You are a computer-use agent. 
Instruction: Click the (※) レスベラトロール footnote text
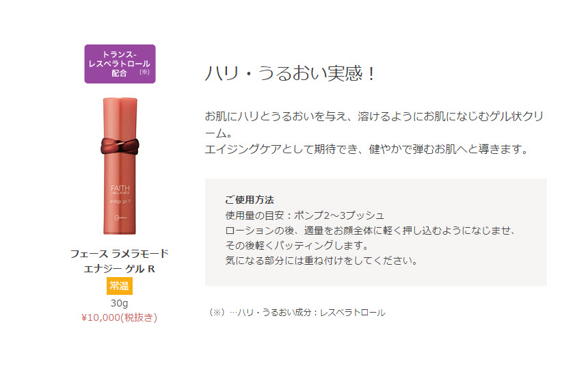click(x=296, y=313)
